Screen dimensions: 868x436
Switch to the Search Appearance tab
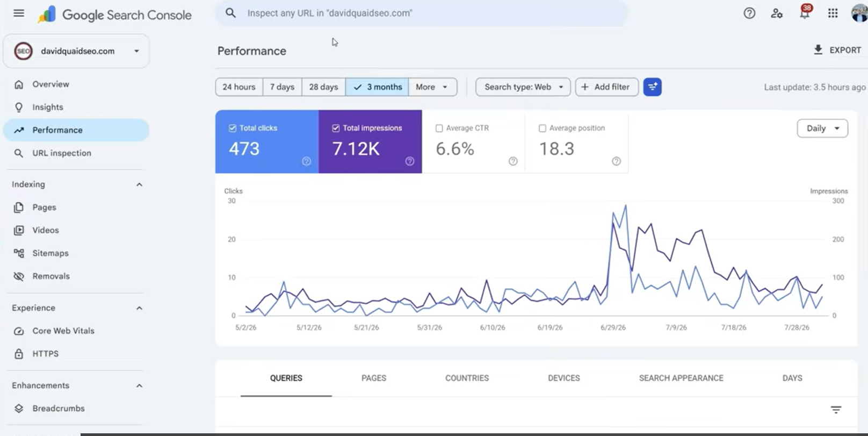681,378
